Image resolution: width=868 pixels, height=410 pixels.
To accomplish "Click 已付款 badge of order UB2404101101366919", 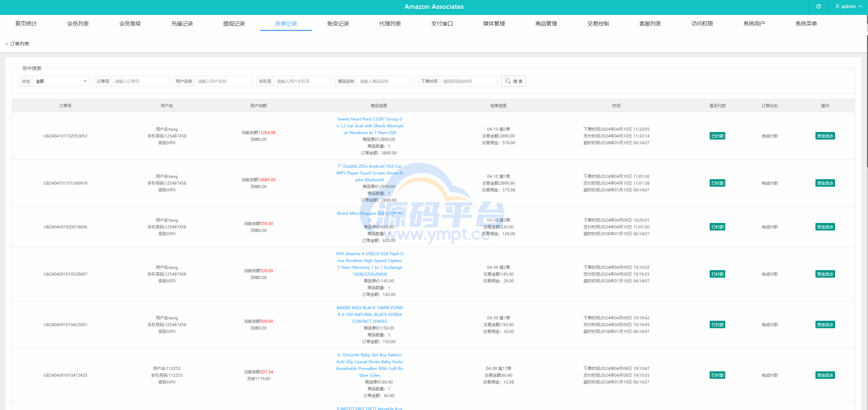I will (717, 183).
